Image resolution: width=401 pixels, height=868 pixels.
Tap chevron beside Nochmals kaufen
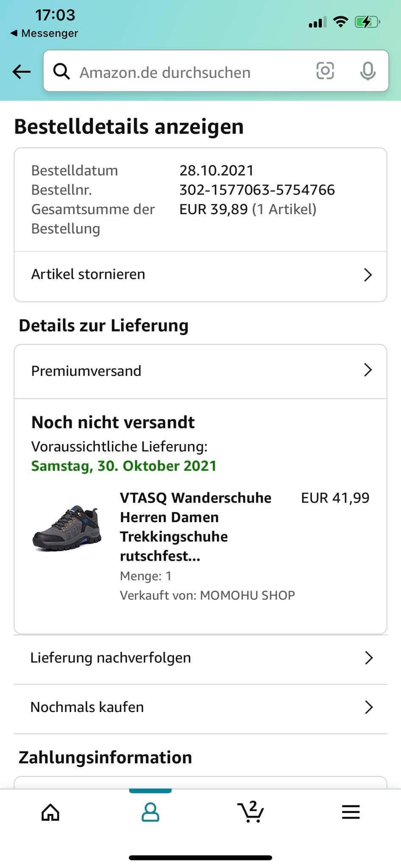(x=369, y=707)
